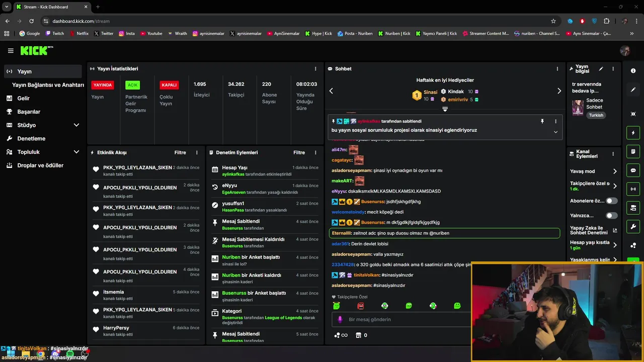Click the focus frame icon in right sidebar
Image resolution: width=644 pixels, height=362 pixels.
pos(633,114)
